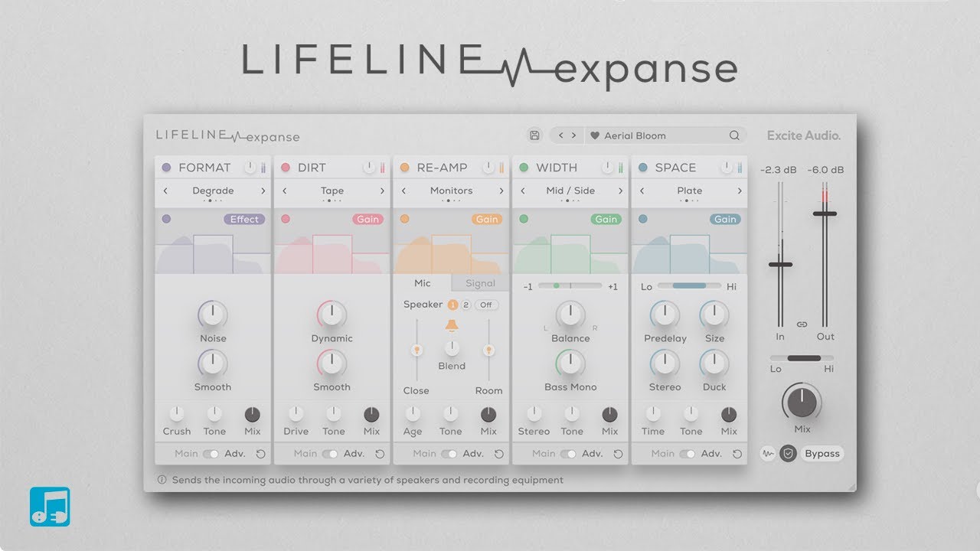The image size is (980, 551).
Task: Click the SPACE header level meter bars
Action: 740,168
